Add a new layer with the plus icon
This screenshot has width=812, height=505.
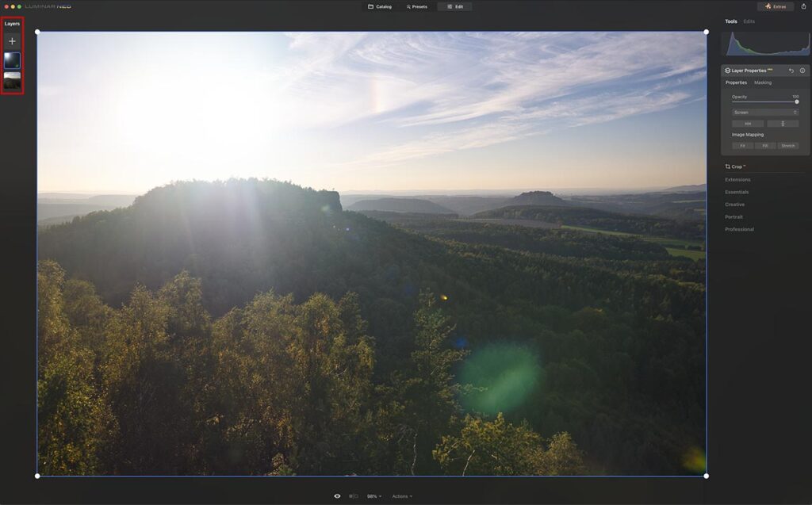pyautogui.click(x=12, y=40)
